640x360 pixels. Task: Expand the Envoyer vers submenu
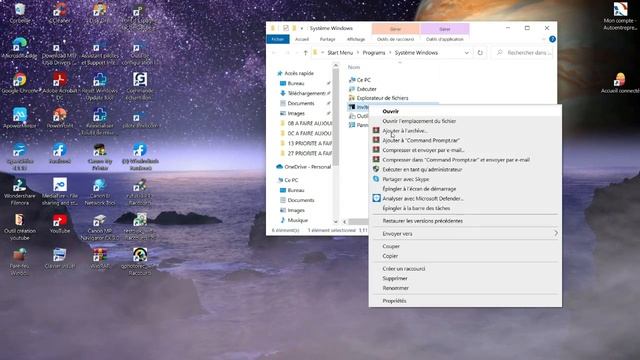tap(465, 233)
